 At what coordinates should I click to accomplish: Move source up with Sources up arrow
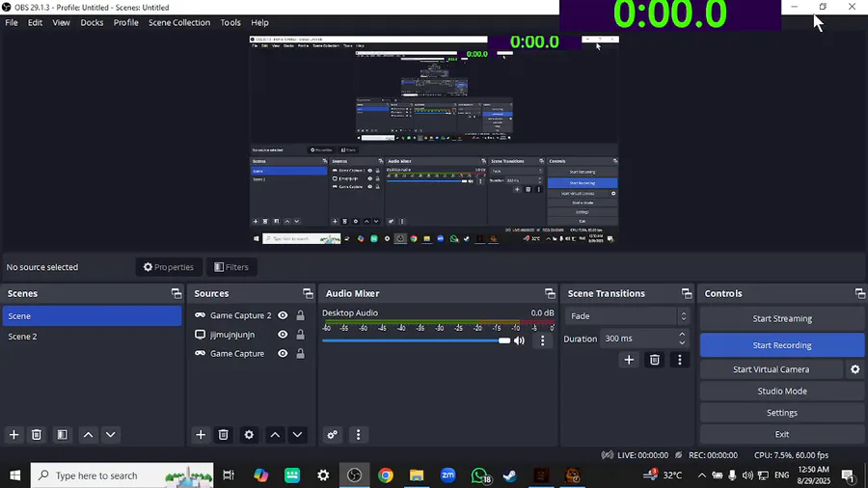275,435
